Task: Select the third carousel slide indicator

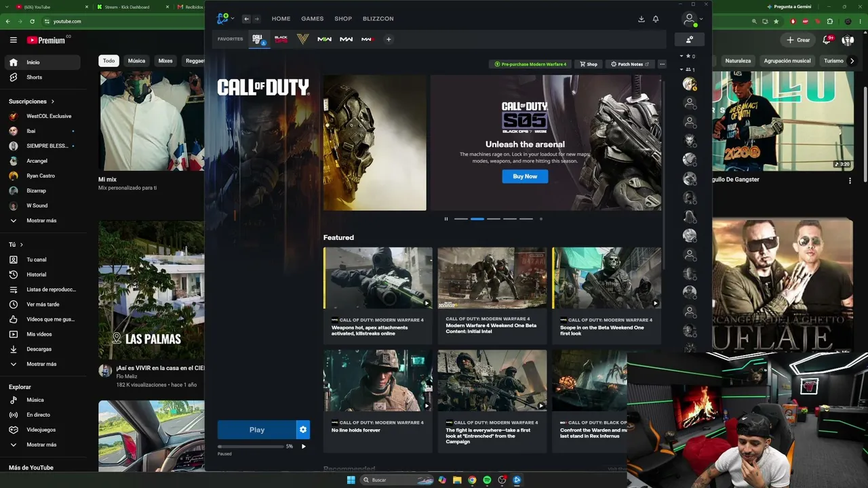Action: 494,219
